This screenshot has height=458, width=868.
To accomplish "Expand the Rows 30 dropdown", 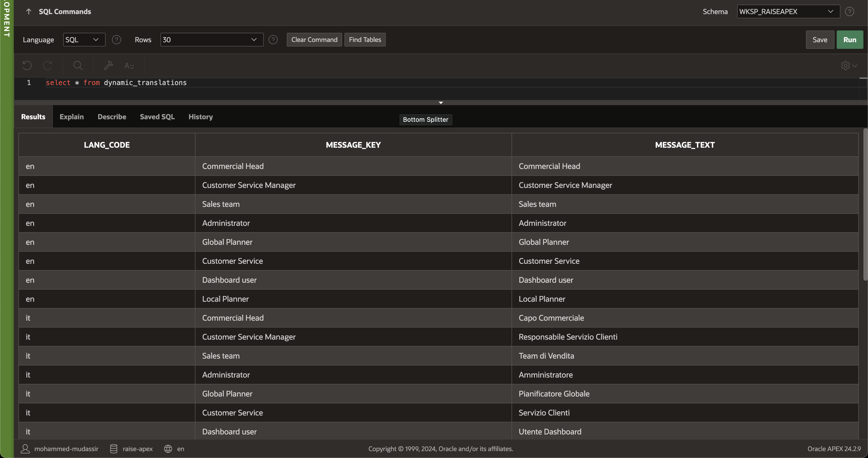I will (x=212, y=40).
